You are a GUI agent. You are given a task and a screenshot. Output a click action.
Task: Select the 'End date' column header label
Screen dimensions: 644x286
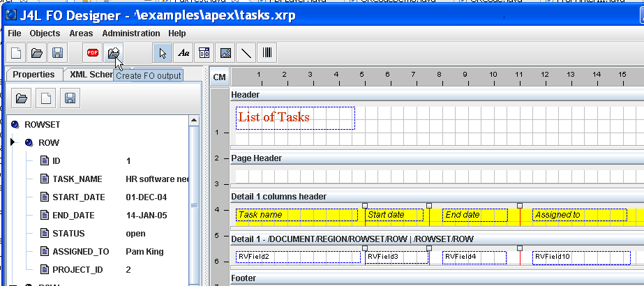point(474,215)
